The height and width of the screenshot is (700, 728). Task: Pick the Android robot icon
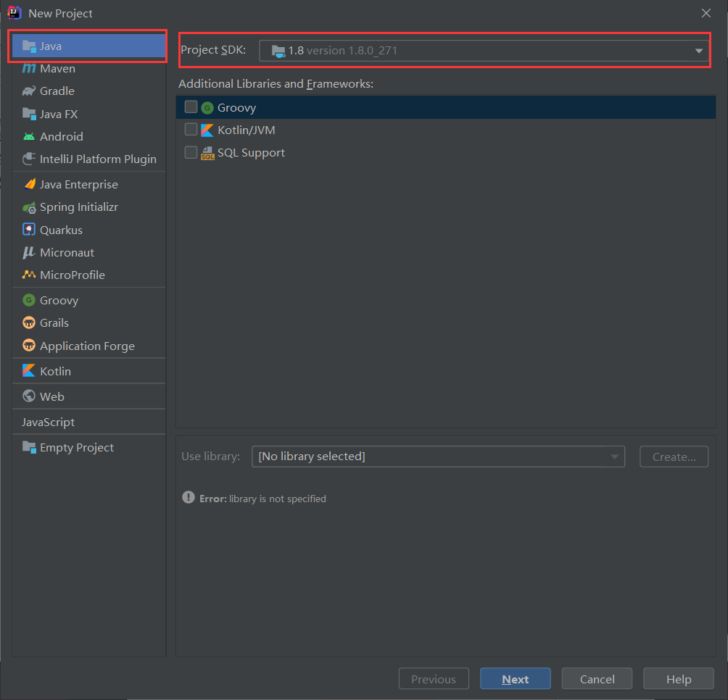tap(29, 137)
